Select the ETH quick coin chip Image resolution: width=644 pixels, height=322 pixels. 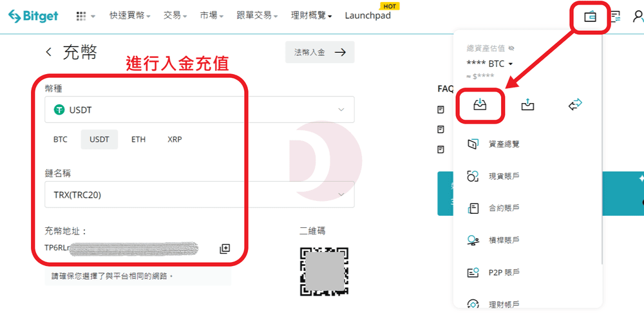click(x=138, y=139)
